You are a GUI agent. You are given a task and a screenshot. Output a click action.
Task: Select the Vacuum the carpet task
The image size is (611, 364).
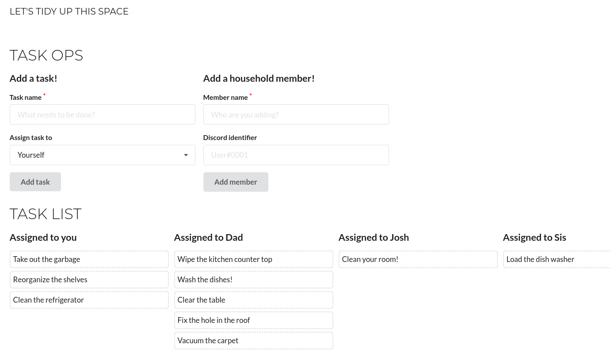click(x=253, y=341)
